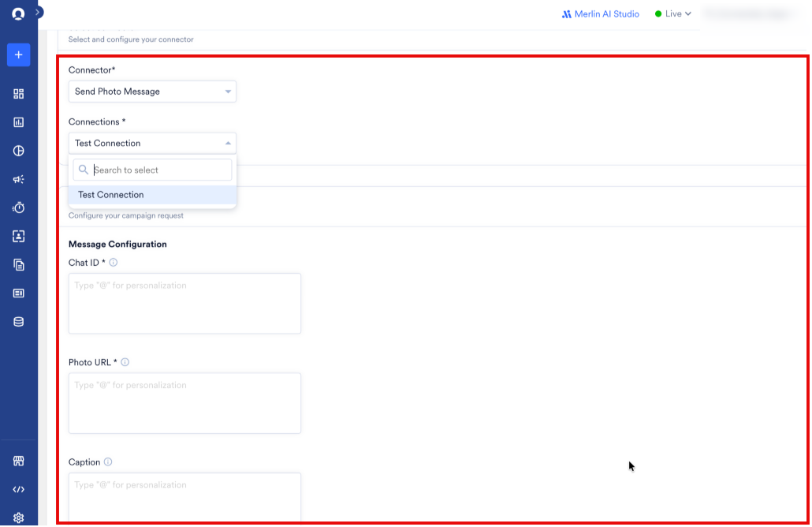Image resolution: width=812 pixels, height=527 pixels.
Task: Open the documents copy icon in sidebar
Action: [19, 265]
